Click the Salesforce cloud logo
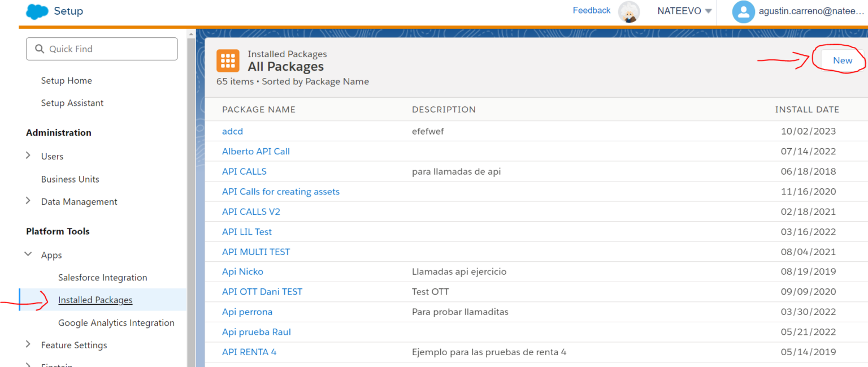Viewport: 868px width, 367px height. point(36,11)
